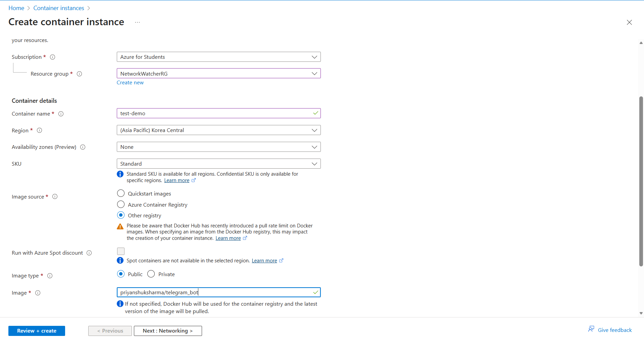Click the Review + create button
Viewport: 644px width, 346px height.
[x=37, y=331]
